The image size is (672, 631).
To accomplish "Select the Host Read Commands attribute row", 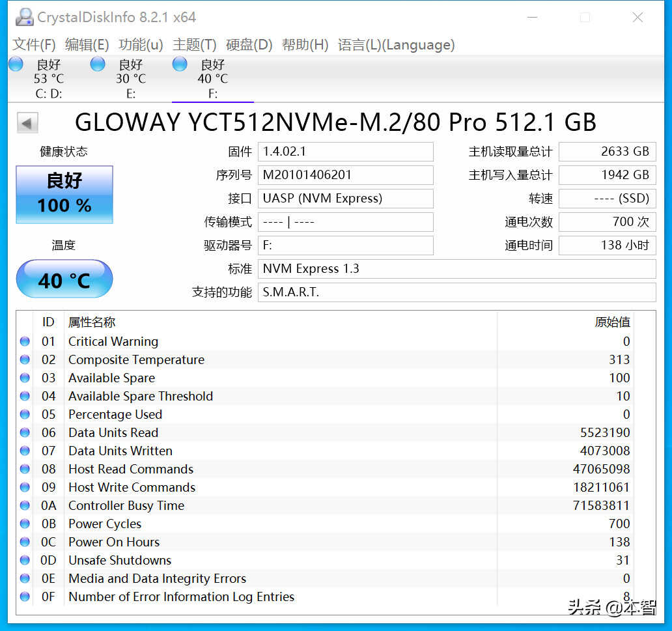I will coord(325,469).
